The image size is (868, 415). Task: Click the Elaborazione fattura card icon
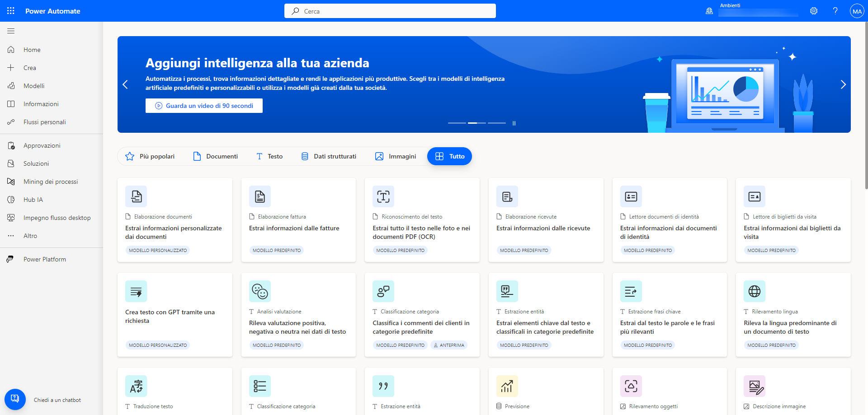coord(260,196)
